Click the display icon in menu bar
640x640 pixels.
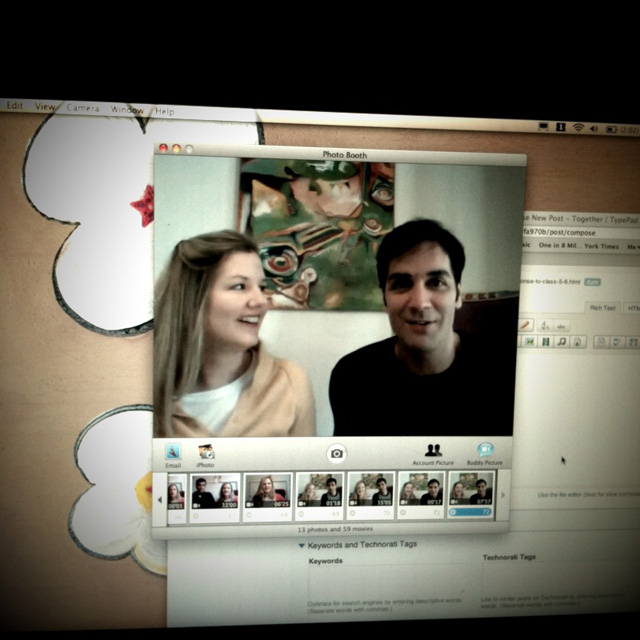543,127
